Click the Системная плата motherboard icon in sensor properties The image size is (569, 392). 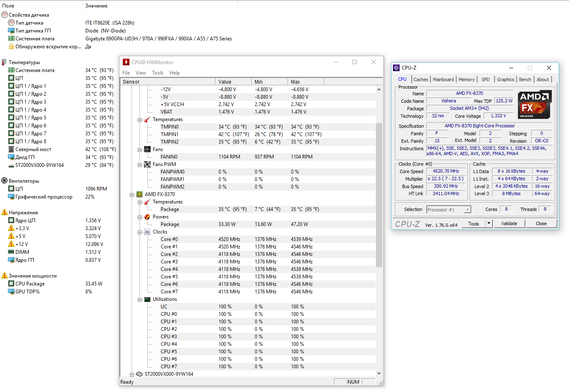11,38
